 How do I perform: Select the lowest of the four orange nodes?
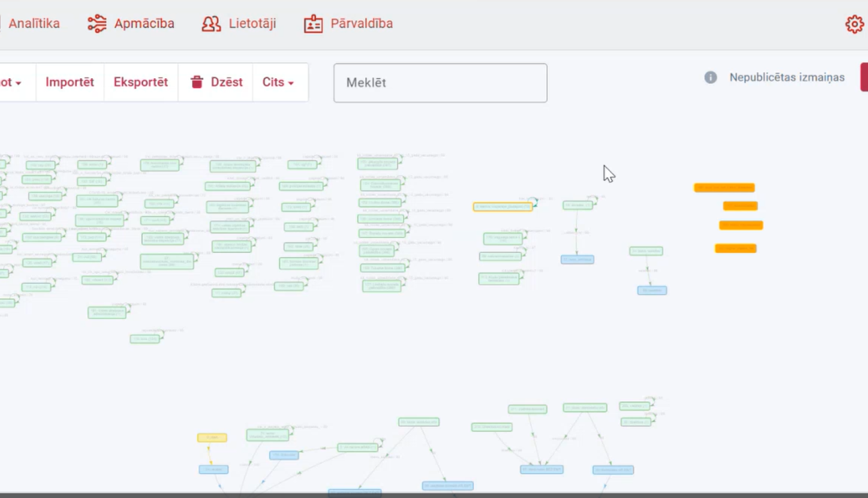(x=735, y=248)
